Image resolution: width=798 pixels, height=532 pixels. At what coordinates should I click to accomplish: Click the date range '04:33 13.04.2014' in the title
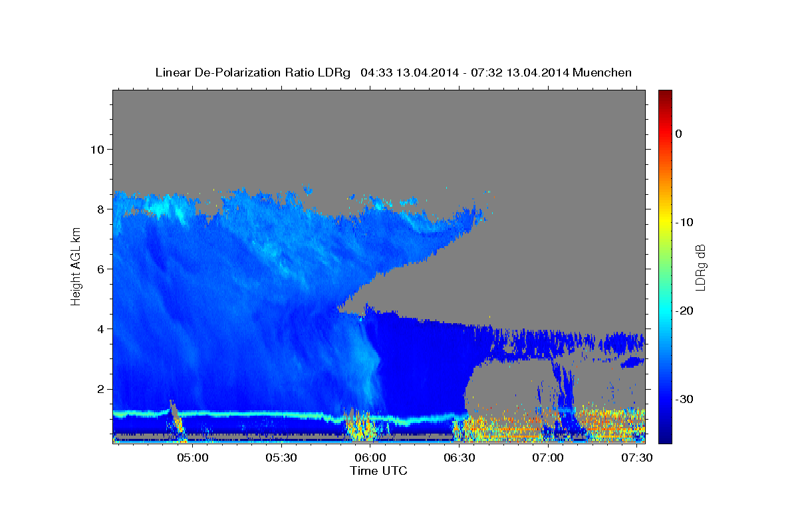coord(409,72)
